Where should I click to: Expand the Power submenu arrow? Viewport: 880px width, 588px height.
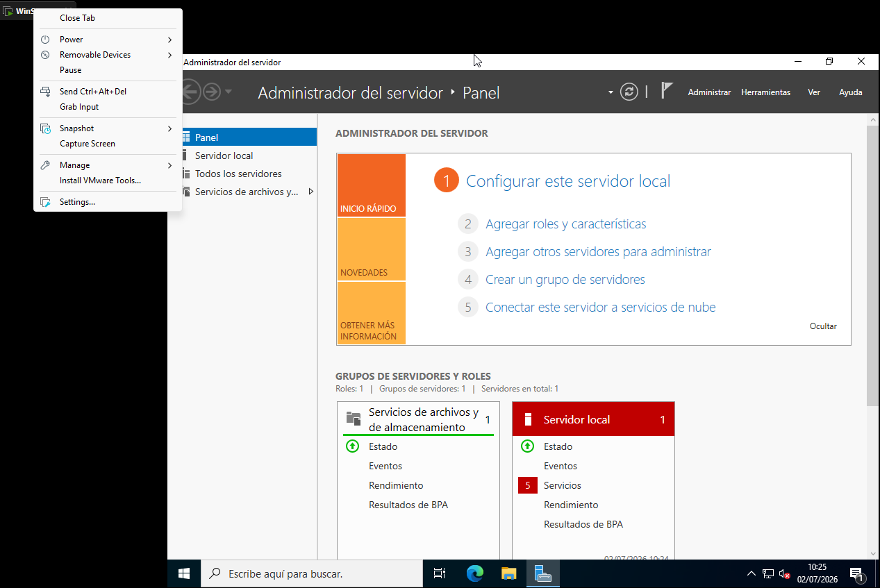170,40
